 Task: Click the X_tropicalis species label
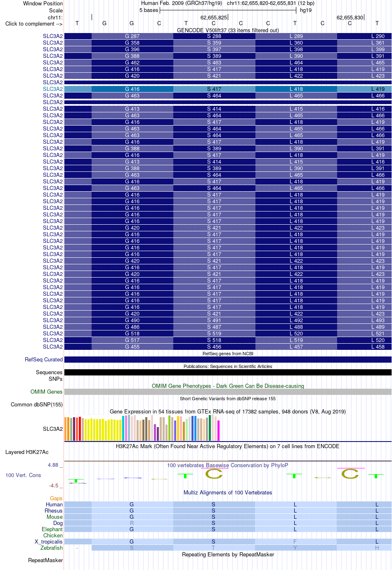[x=49, y=541]
